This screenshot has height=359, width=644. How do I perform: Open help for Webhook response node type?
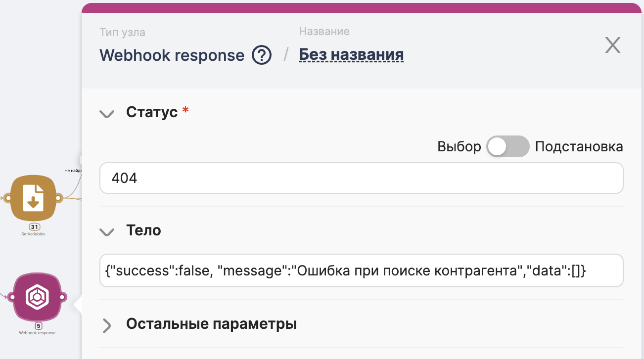pyautogui.click(x=262, y=55)
